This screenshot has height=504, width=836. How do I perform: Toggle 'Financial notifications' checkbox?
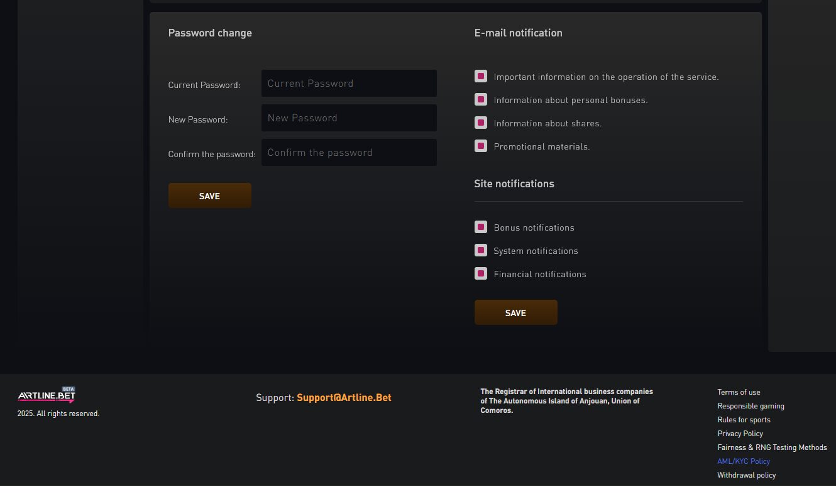pos(481,274)
